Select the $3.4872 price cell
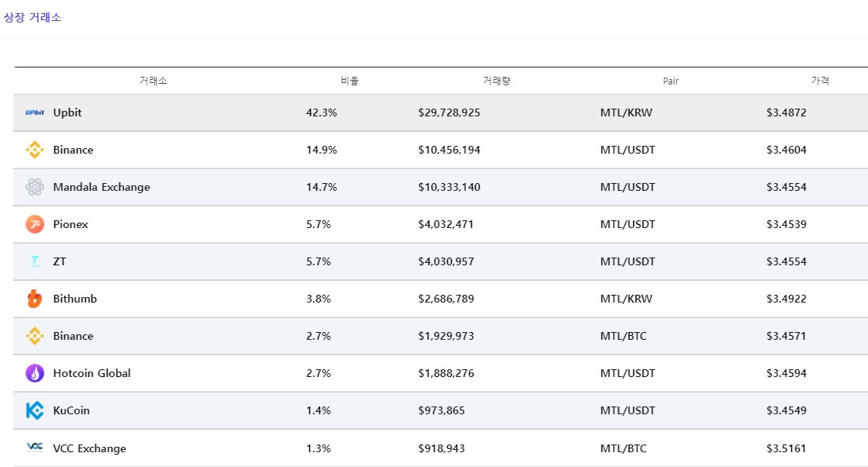 (x=786, y=112)
